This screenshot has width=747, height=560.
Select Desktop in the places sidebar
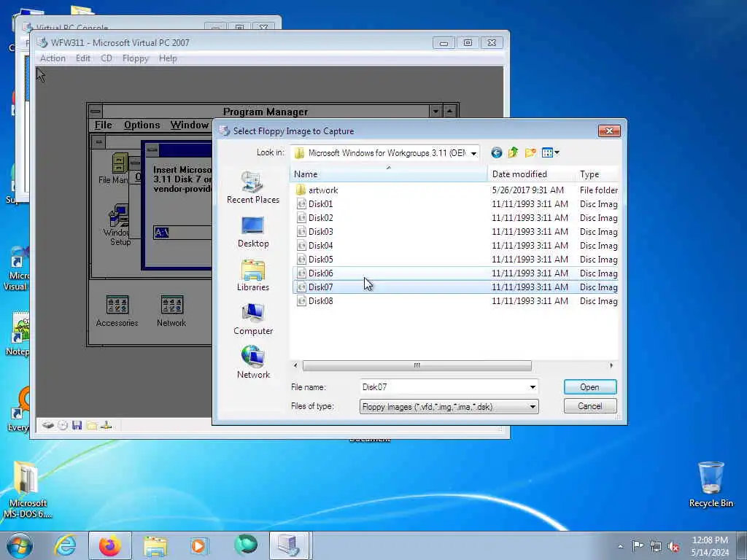pyautogui.click(x=253, y=232)
